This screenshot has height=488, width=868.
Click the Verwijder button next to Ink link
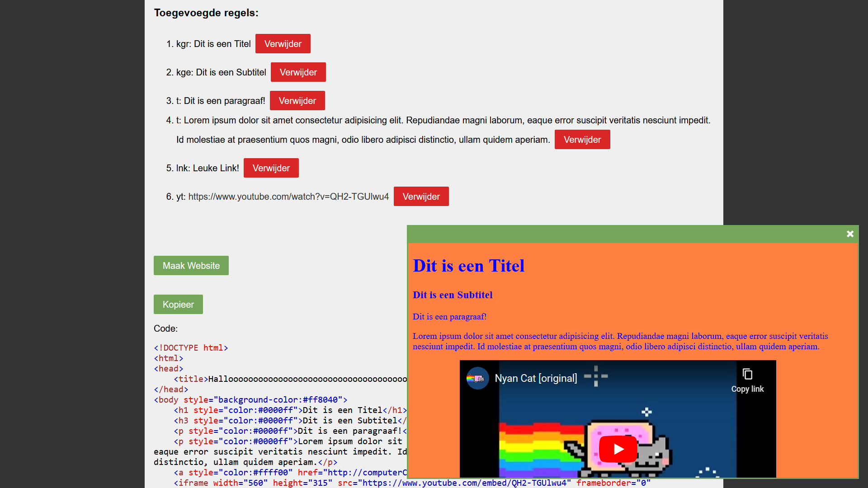tap(271, 168)
